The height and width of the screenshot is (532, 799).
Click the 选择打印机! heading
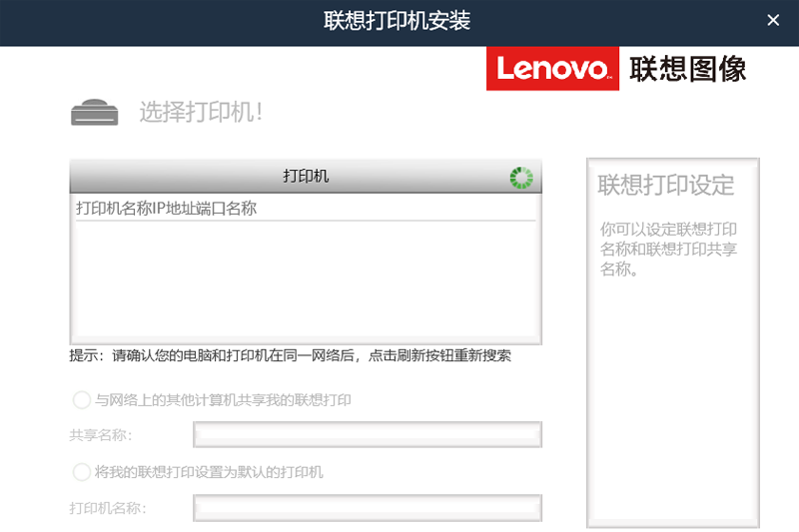(201, 112)
